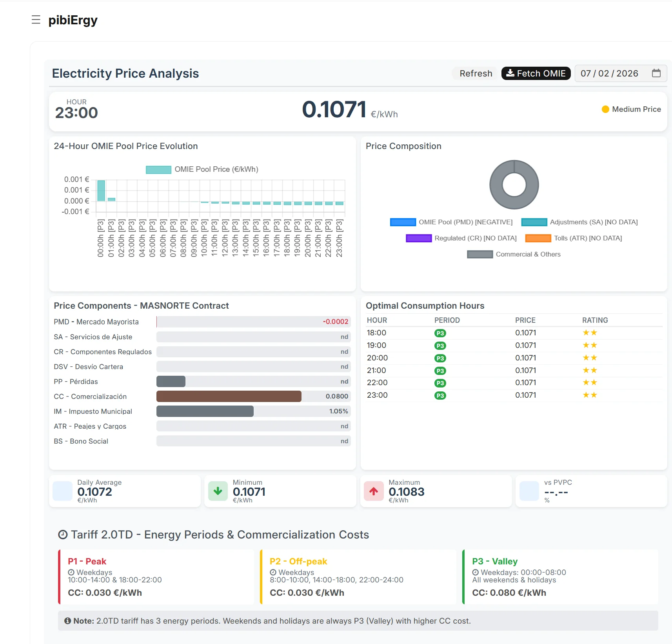Open the calendar date picker icon
This screenshot has height=644, width=672.
(x=656, y=73)
